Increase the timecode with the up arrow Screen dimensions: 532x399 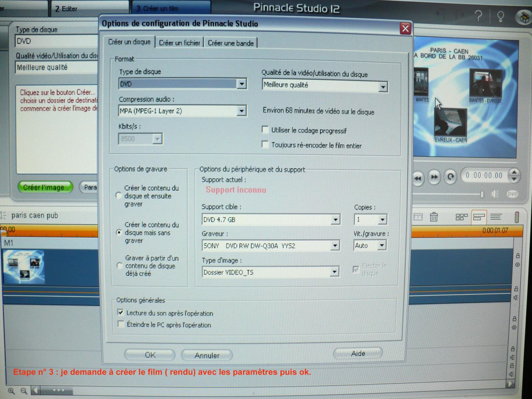point(514,172)
